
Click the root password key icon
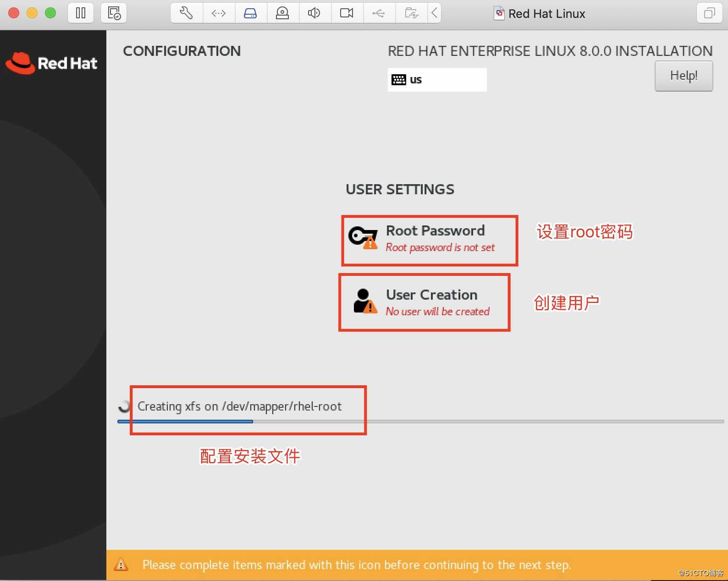(x=363, y=237)
